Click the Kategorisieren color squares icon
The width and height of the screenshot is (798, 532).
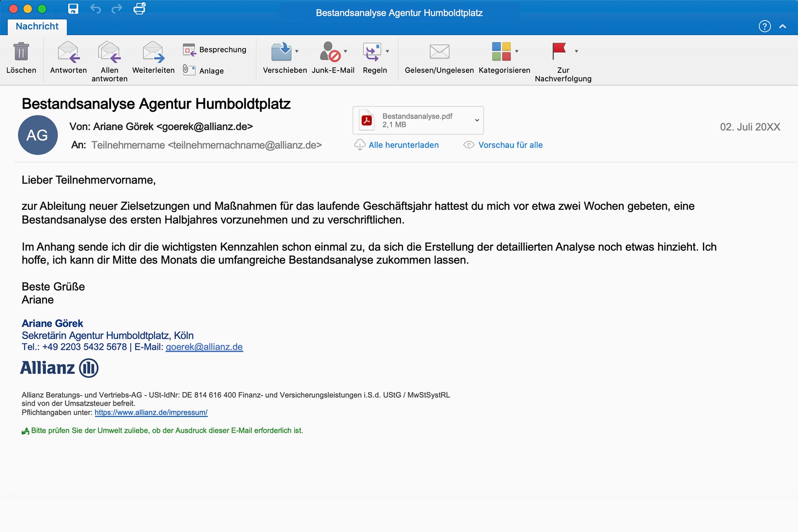[x=501, y=52]
